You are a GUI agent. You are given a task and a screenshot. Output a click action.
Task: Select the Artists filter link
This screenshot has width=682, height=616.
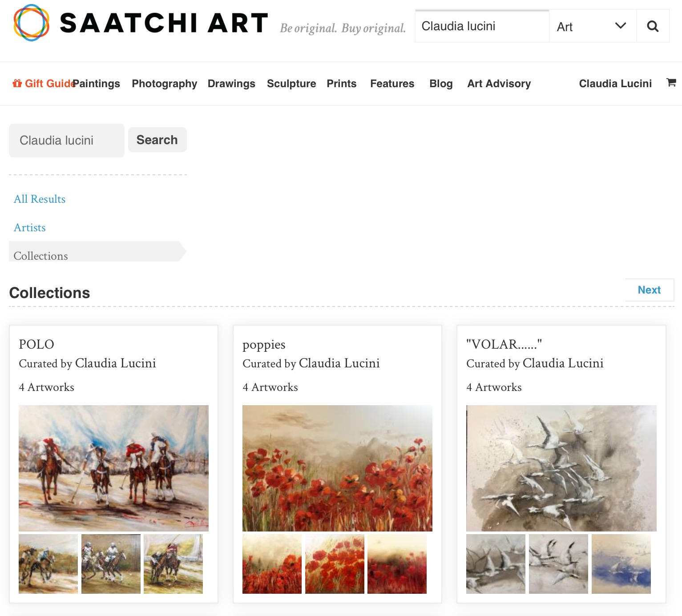(x=30, y=228)
